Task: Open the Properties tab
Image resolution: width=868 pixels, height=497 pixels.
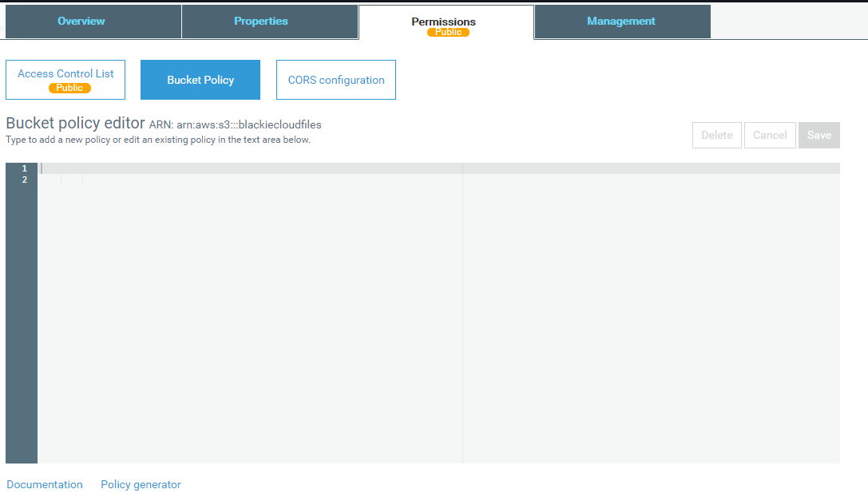Action: [261, 22]
